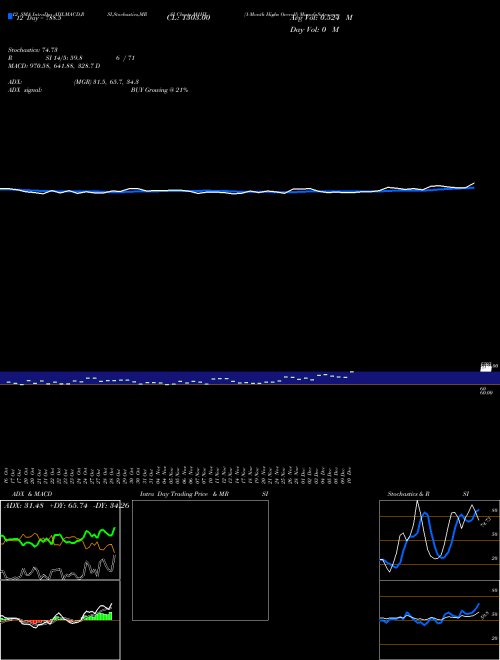500x660 pixels.
Task: Select the 'ADX: 31.48 +DY: 65.74' header text
Action: click(x=45, y=506)
